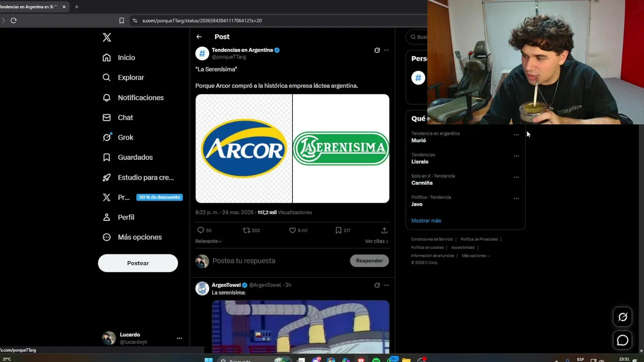This screenshot has height=362, width=644.
Task: Open trend Javo
Action: click(x=417, y=204)
